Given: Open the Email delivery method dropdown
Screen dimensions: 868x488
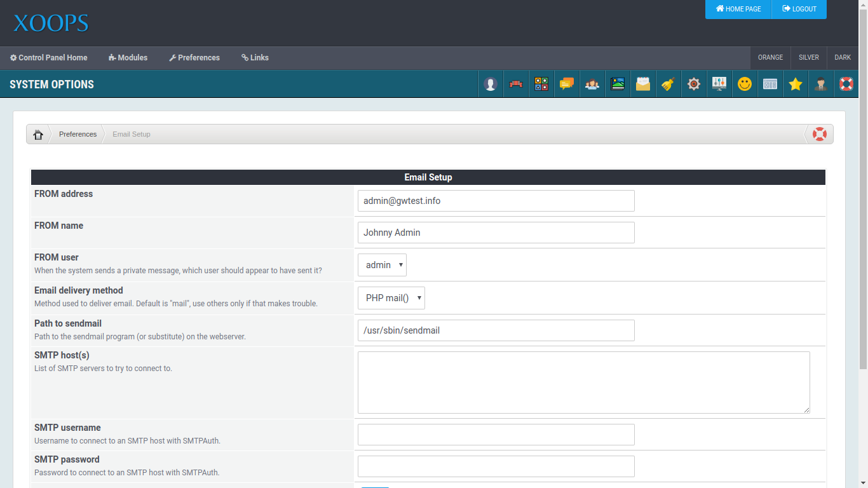Looking at the screenshot, I should 391,297.
